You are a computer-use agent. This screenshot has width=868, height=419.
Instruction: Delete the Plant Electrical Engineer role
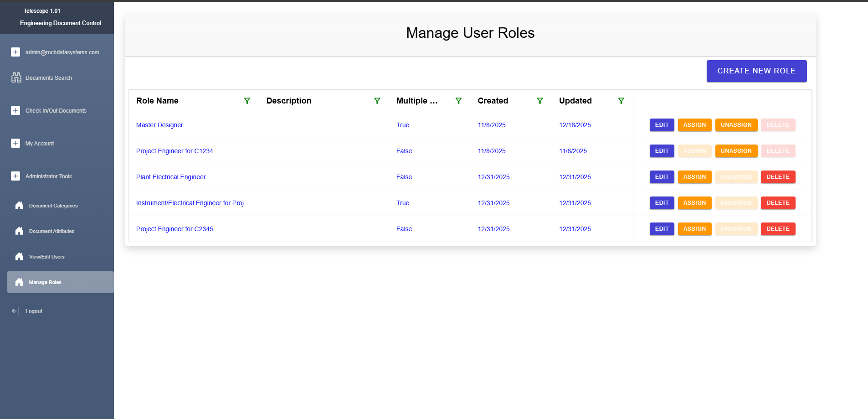777,177
